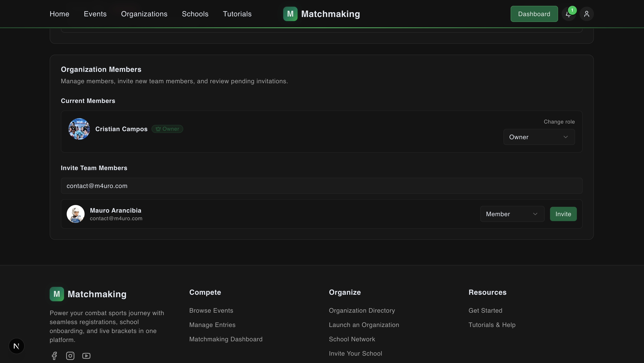The image size is (644, 363).
Task: Click contact@m4uro.com under Mauro Arancibia
Action: [116, 218]
